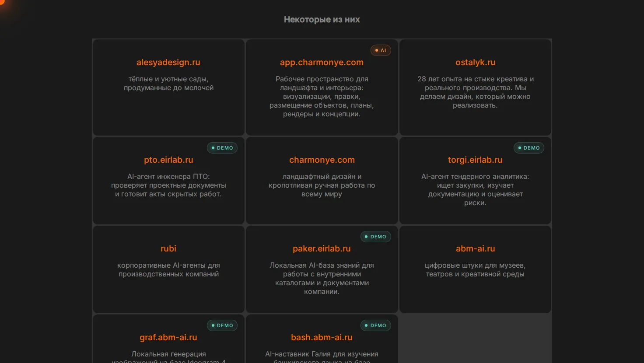Open the pto.eirlab.ru demo link
The width and height of the screenshot is (644, 363).
[x=168, y=160]
